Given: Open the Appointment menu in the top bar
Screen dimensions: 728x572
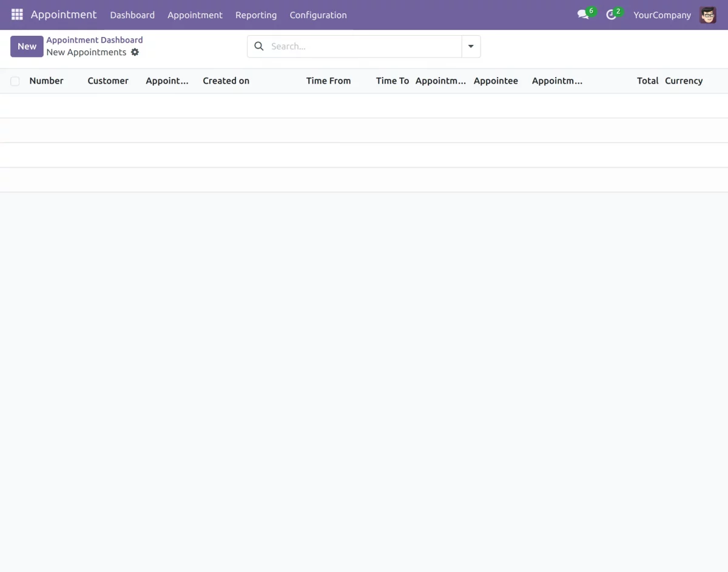Looking at the screenshot, I should pyautogui.click(x=195, y=15).
